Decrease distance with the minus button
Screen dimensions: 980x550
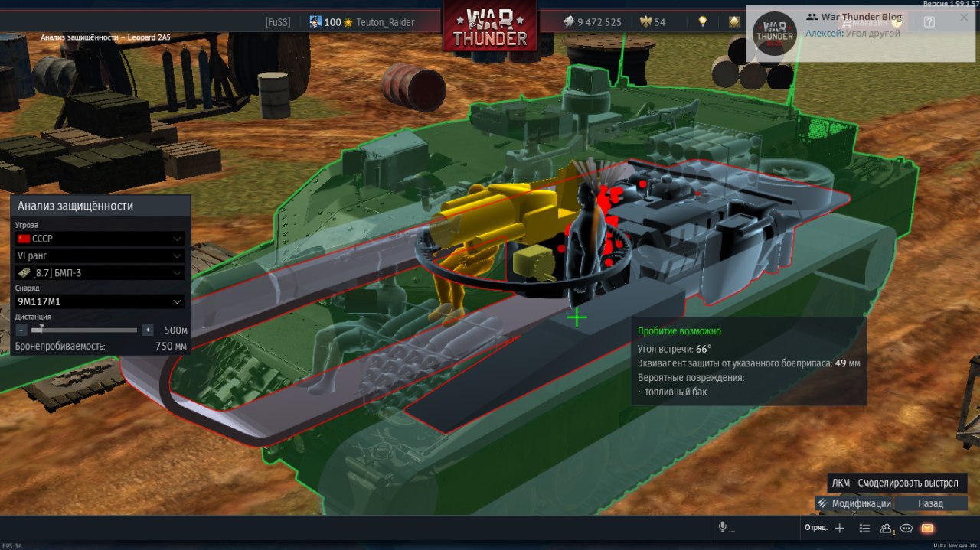click(x=21, y=330)
